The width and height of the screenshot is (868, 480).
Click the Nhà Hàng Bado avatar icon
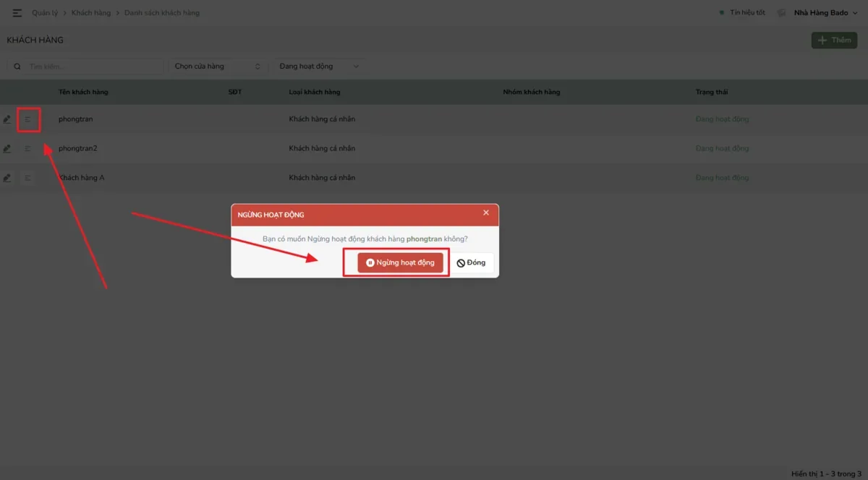(x=781, y=13)
